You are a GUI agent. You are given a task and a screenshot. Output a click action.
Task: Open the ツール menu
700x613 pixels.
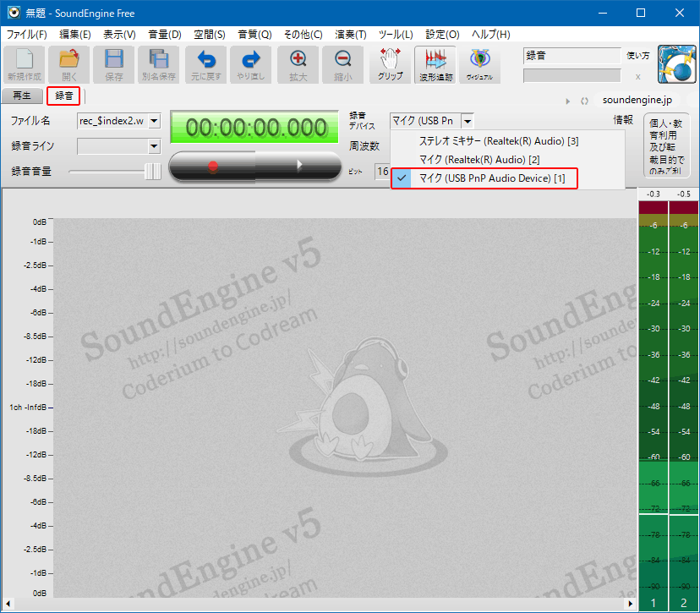(396, 34)
